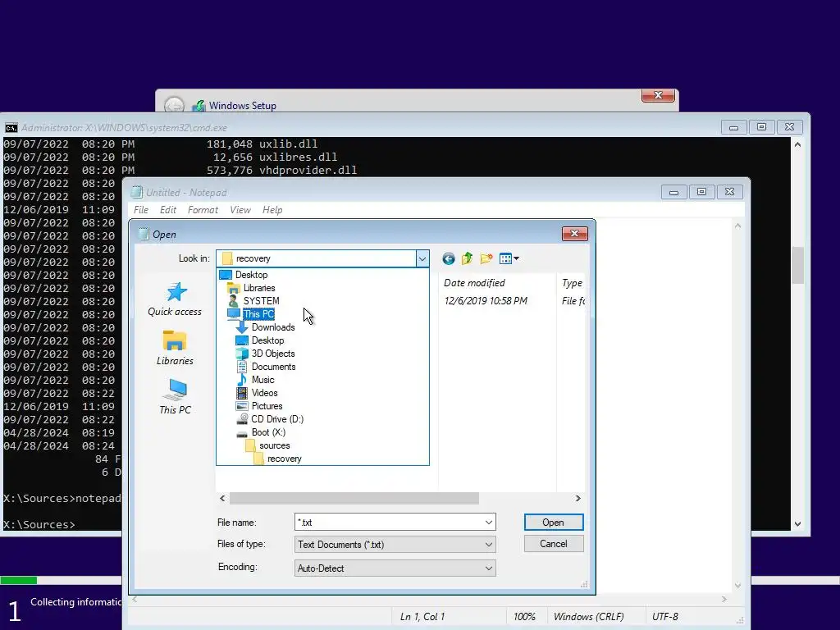840x630 pixels.
Task: Choose CD Drive (D:) in the list
Action: (277, 419)
